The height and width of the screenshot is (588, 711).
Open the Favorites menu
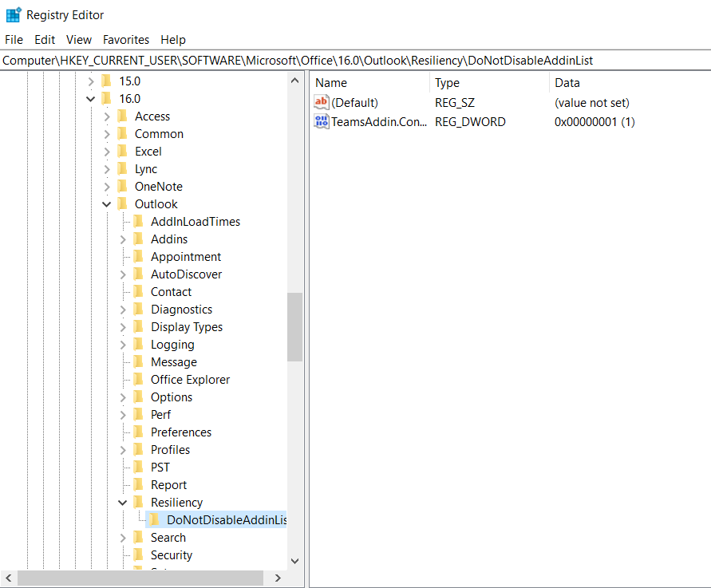(x=125, y=39)
